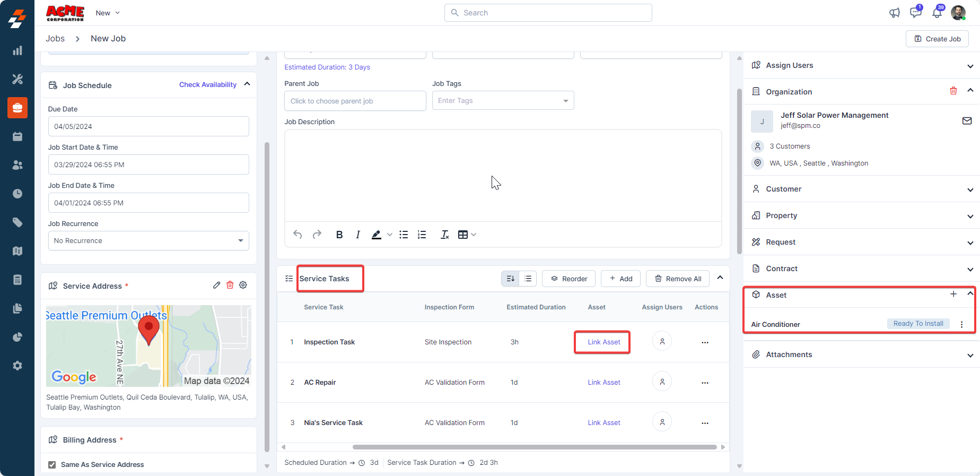Toggle the detailed service task view
This screenshot has height=476, width=980.
(510, 279)
